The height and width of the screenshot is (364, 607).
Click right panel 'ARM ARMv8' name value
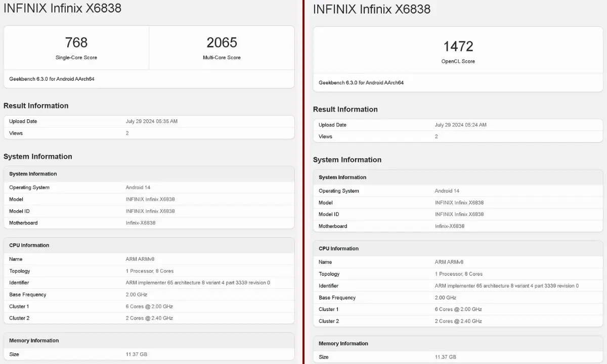tap(449, 262)
